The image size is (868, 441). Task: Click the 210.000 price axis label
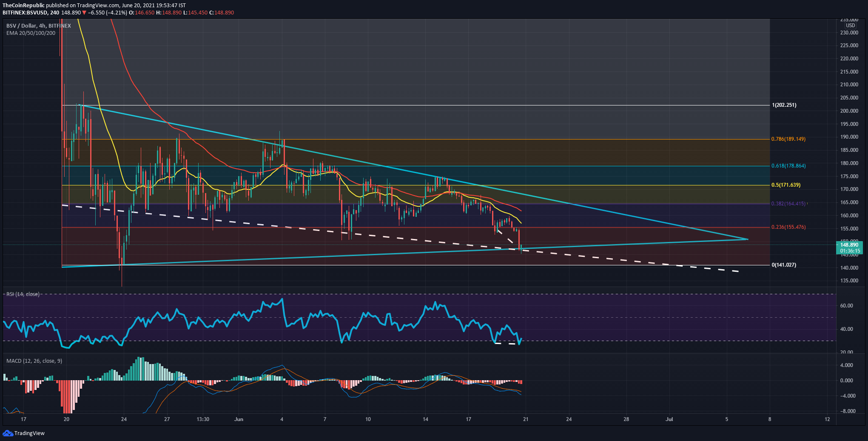[849, 85]
